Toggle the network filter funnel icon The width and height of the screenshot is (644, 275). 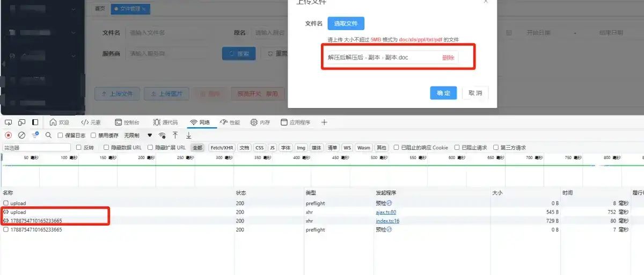click(x=35, y=135)
